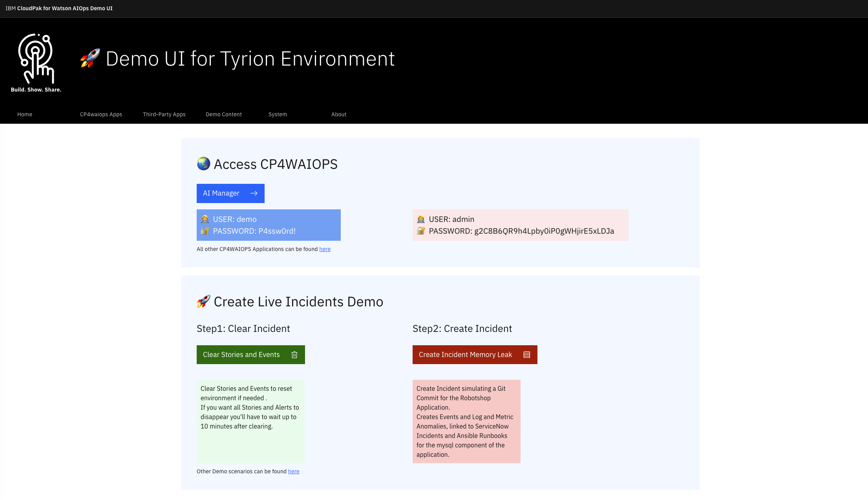Select the System menu item
868x500 pixels.
(278, 114)
